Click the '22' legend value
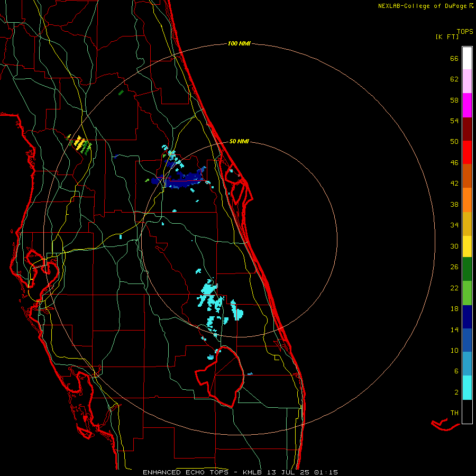This screenshot has height=476, width=476. pos(454,288)
